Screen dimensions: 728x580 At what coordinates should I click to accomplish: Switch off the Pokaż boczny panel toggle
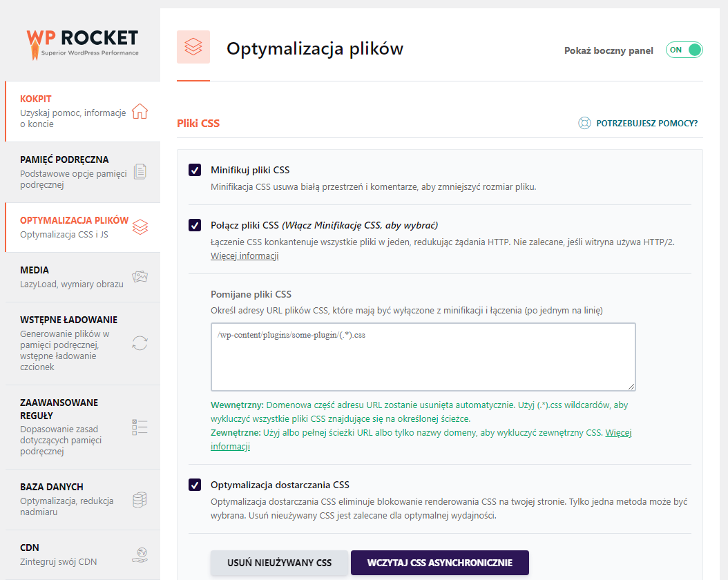point(684,50)
